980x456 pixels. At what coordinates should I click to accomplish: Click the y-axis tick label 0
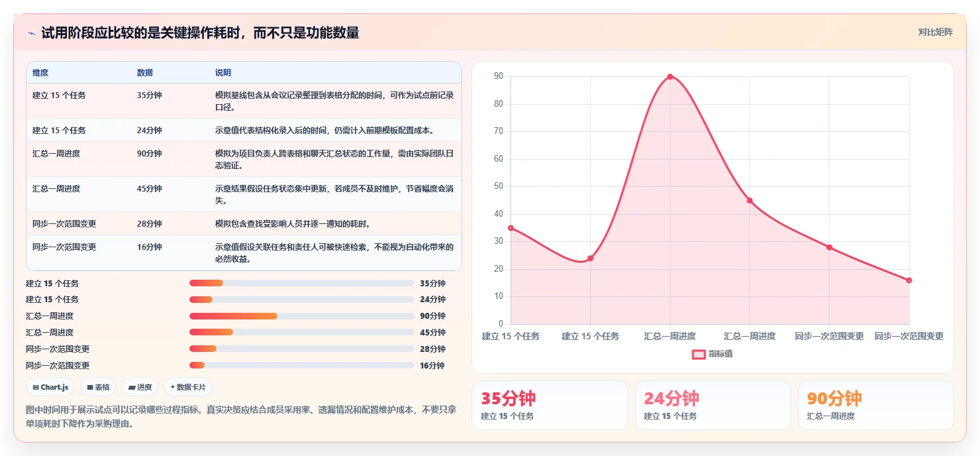click(x=501, y=324)
